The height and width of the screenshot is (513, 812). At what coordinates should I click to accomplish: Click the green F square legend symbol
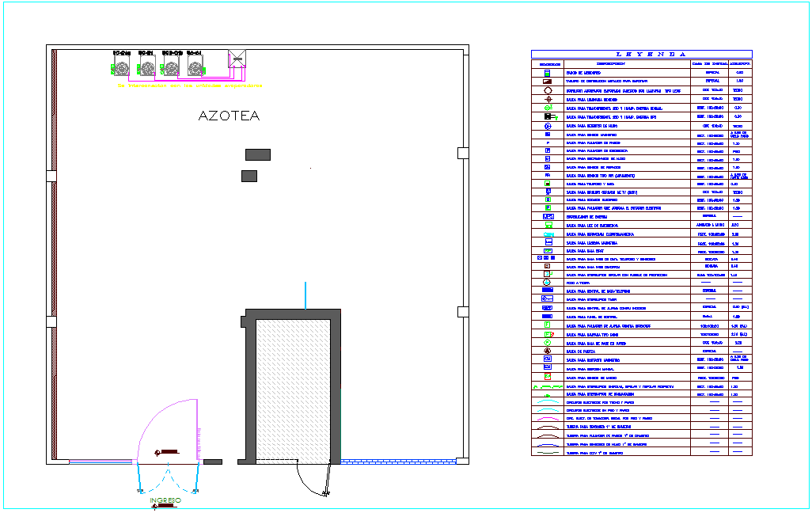click(548, 325)
